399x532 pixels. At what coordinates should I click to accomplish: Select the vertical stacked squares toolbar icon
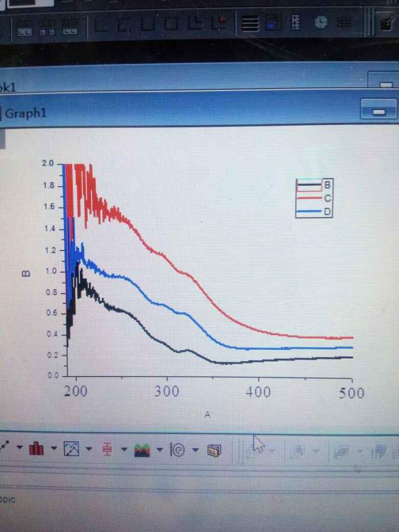[x=296, y=22]
